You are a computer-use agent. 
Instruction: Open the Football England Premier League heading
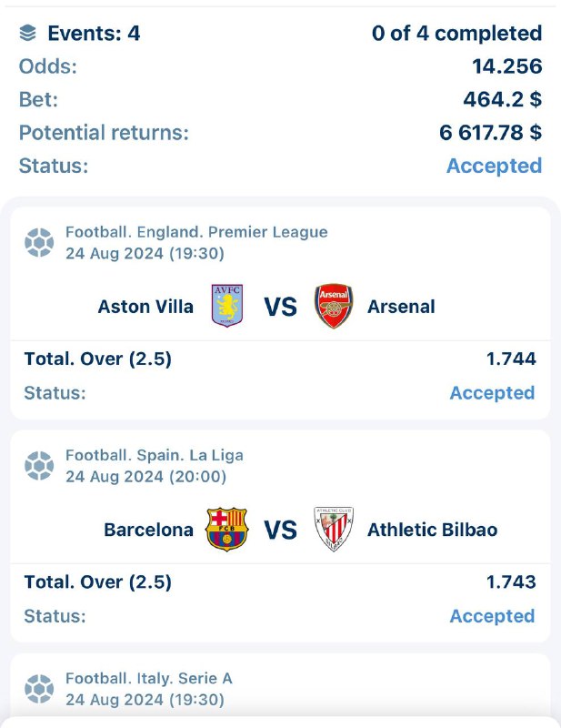point(196,232)
